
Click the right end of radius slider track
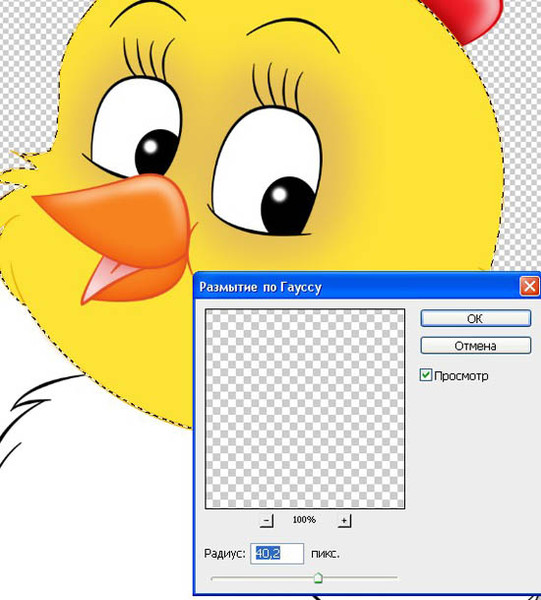(x=396, y=578)
